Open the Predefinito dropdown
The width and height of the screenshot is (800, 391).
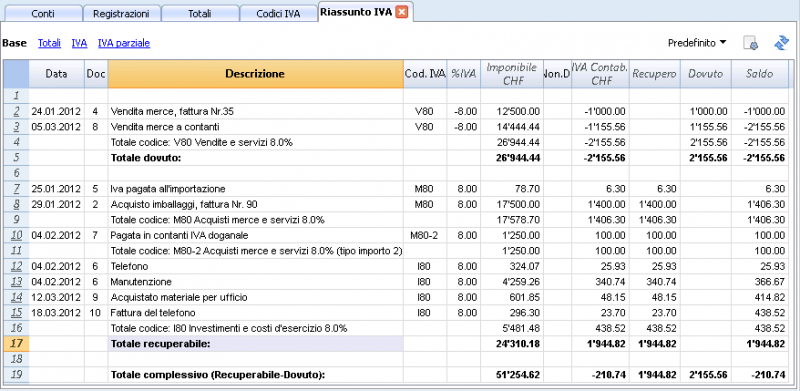tap(697, 43)
